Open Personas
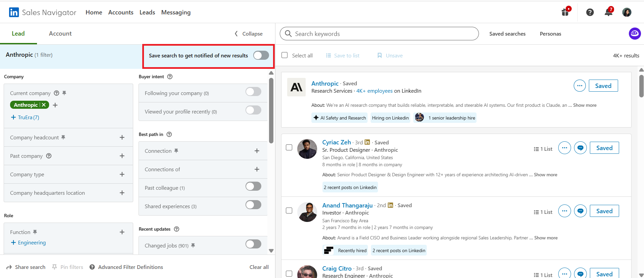The image size is (644, 278). (x=551, y=34)
